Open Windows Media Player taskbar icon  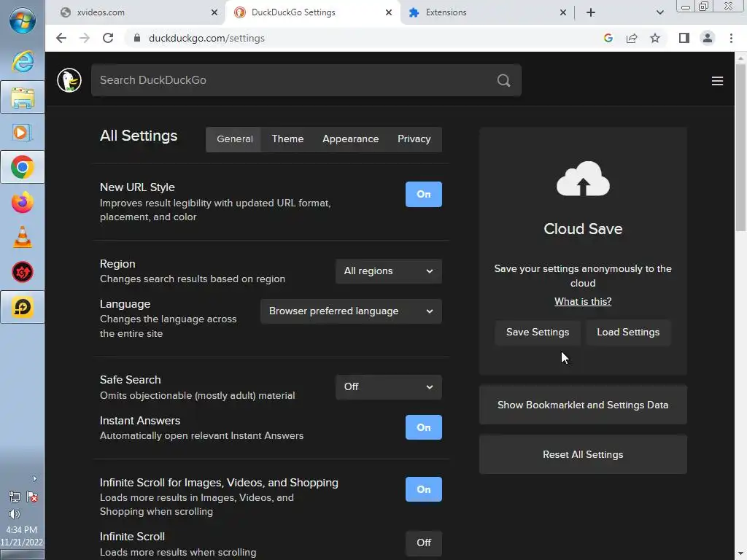23,133
